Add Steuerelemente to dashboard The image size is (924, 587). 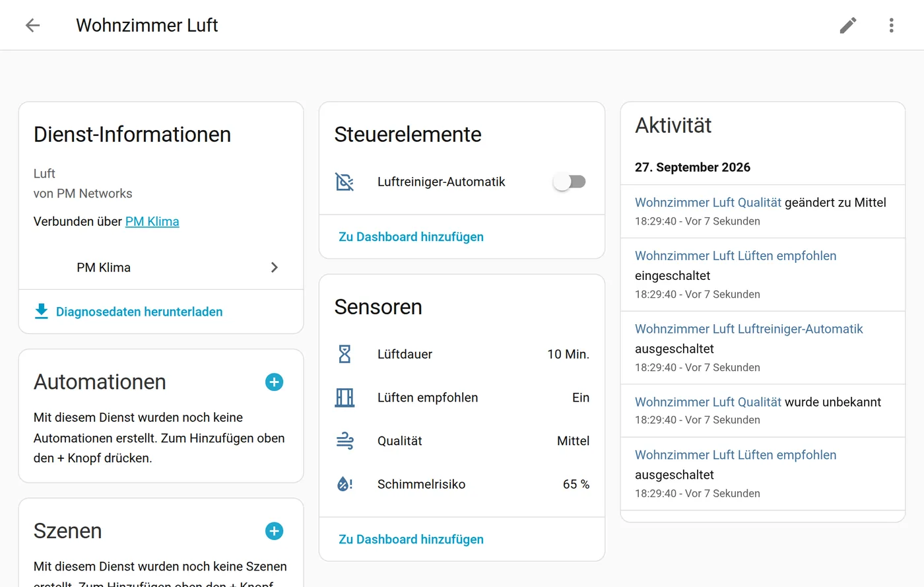click(411, 237)
